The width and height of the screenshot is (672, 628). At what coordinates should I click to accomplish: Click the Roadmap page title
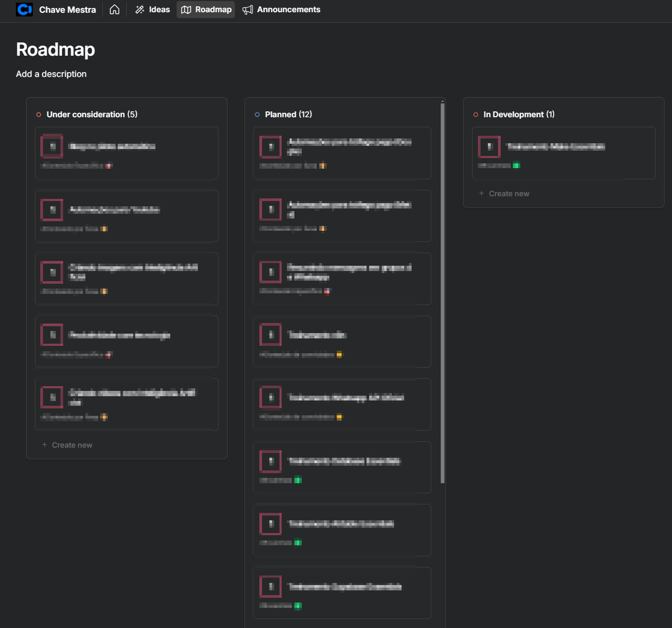pos(56,49)
